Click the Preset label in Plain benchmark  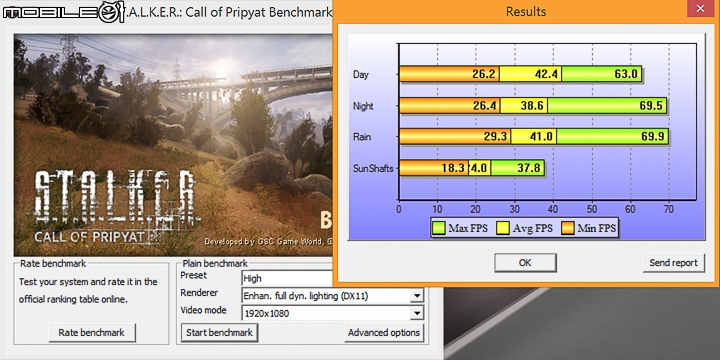[193, 276]
